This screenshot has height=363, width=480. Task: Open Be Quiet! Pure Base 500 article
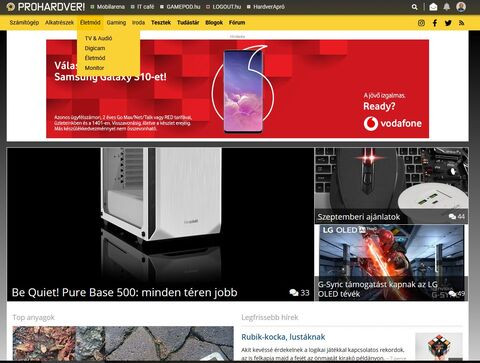point(124,292)
